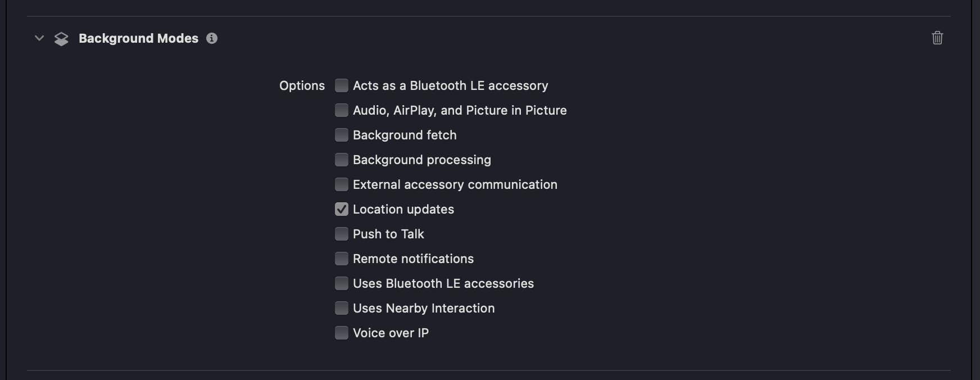
Task: Click the info icon next to Background Modes
Action: click(x=212, y=38)
